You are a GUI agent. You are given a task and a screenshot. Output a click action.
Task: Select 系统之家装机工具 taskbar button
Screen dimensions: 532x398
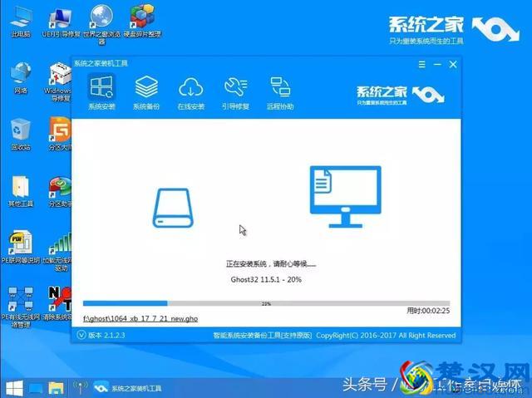point(127,388)
